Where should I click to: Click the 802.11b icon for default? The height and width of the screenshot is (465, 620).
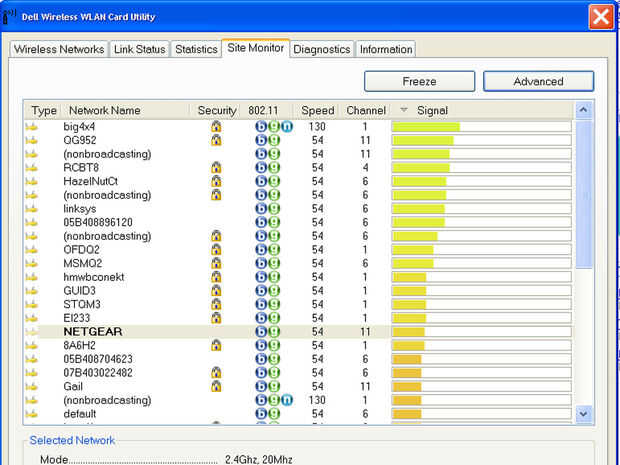[x=261, y=414]
